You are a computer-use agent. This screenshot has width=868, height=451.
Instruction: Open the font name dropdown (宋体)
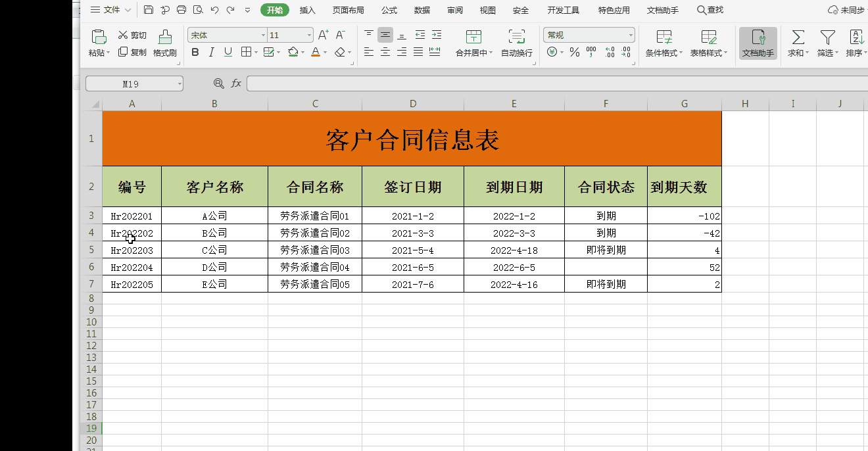click(x=263, y=36)
